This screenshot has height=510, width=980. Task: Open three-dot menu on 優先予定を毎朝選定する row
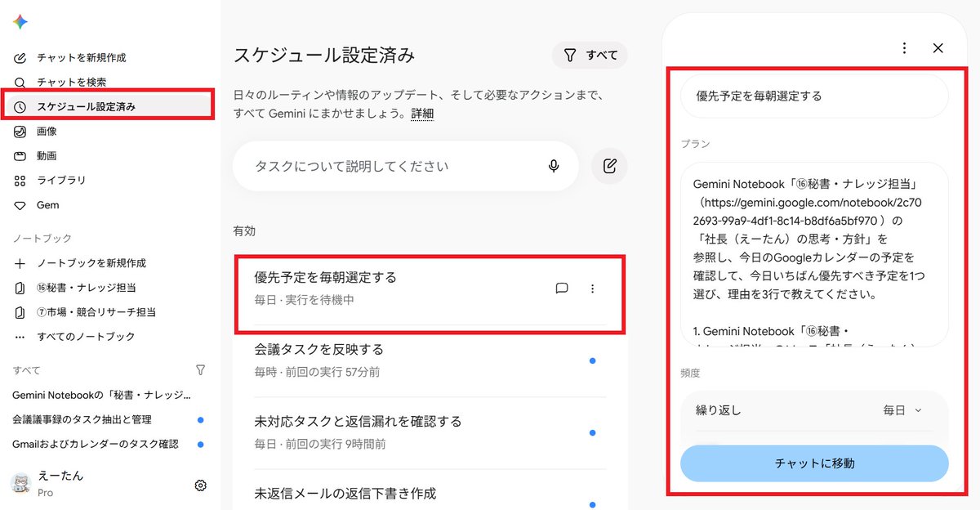tap(593, 289)
